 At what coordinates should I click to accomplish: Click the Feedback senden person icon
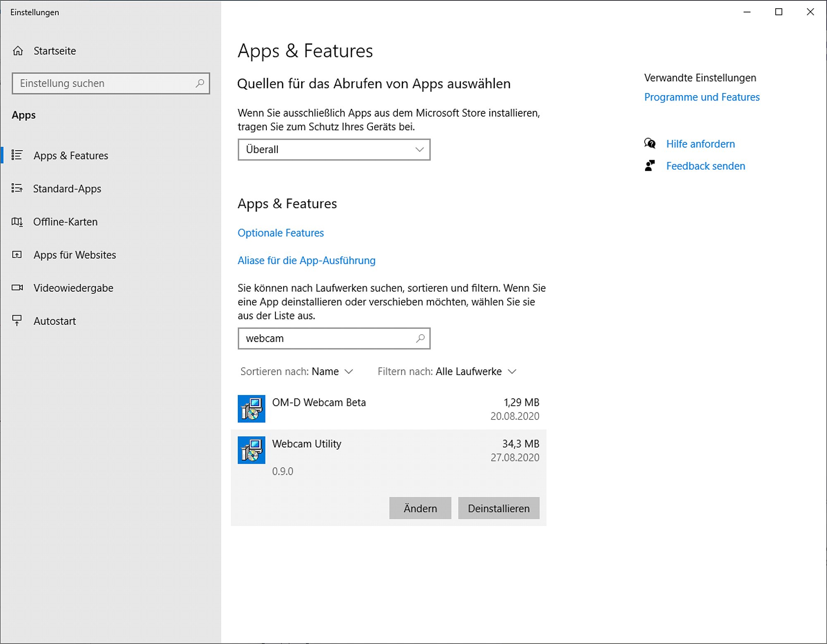click(650, 166)
